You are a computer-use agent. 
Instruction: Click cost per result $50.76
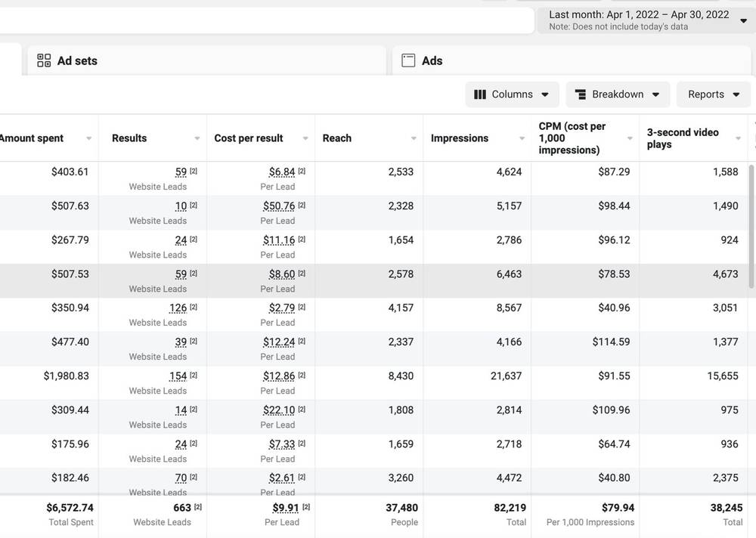point(279,206)
